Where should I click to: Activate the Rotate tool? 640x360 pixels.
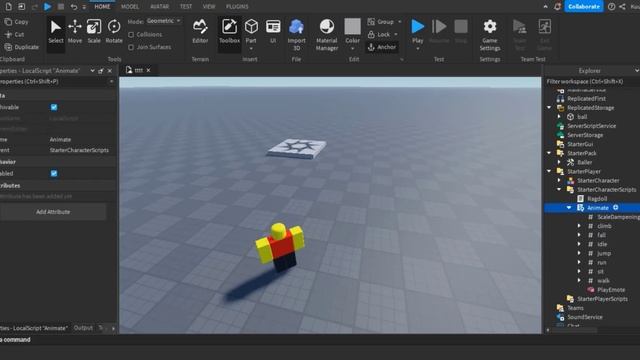click(x=114, y=32)
